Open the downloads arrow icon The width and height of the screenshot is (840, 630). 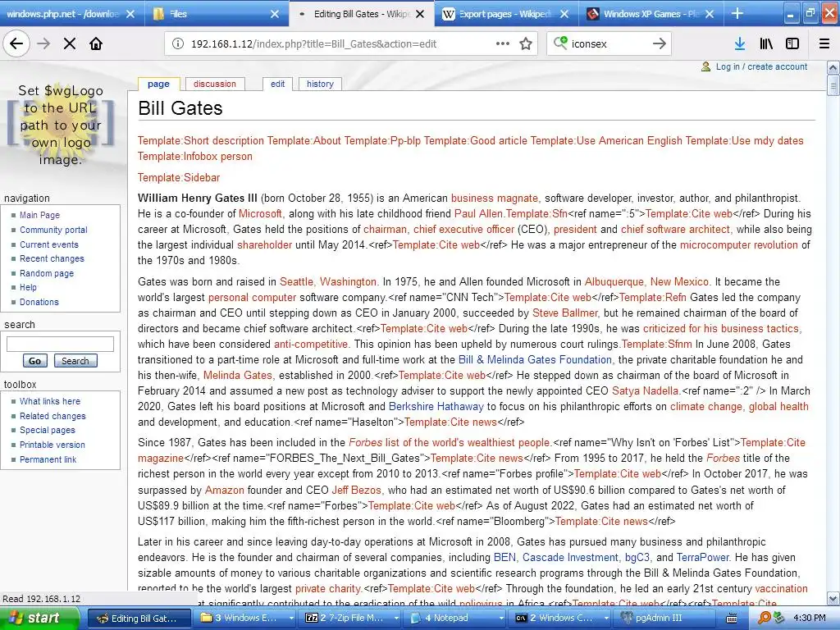[x=739, y=44]
